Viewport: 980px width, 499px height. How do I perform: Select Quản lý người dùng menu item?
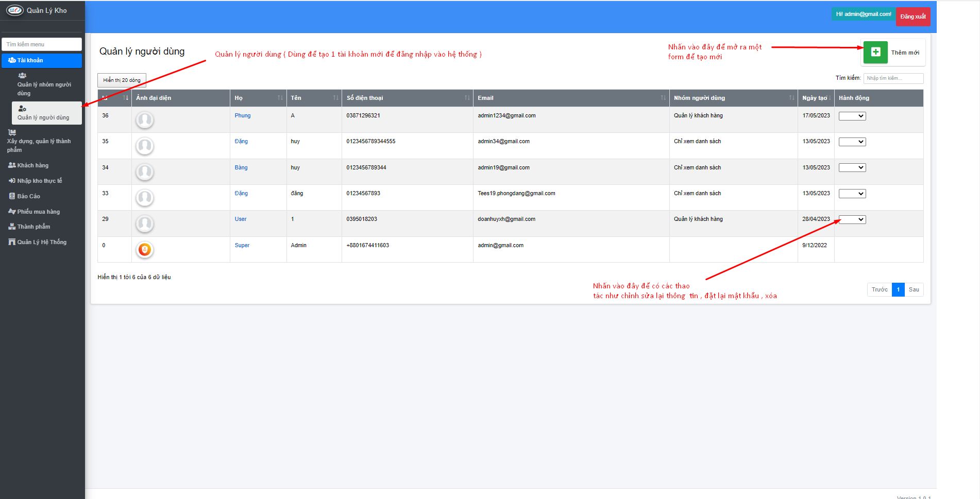coord(46,113)
